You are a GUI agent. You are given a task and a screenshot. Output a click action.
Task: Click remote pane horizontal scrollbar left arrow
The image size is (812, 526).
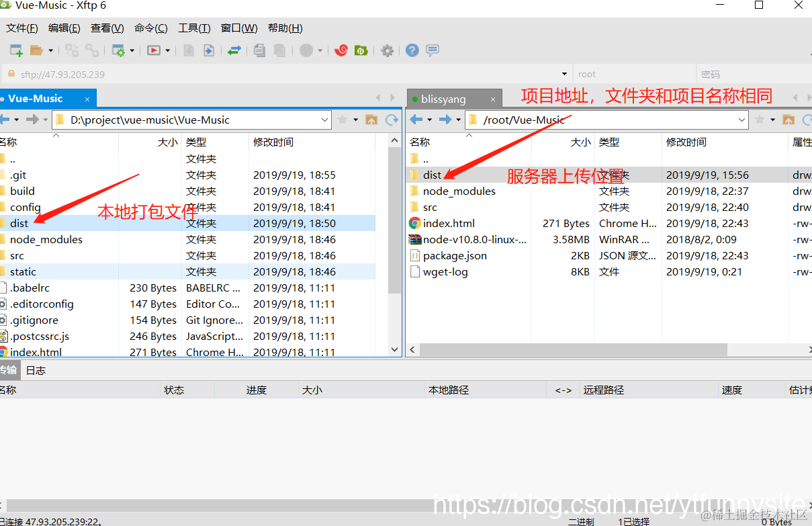click(413, 350)
